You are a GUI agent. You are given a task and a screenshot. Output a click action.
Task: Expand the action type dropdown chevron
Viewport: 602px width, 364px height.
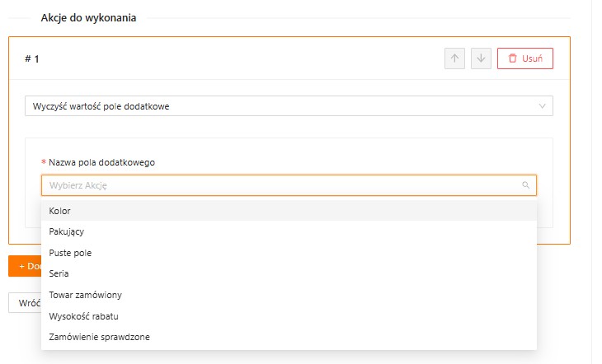point(542,106)
